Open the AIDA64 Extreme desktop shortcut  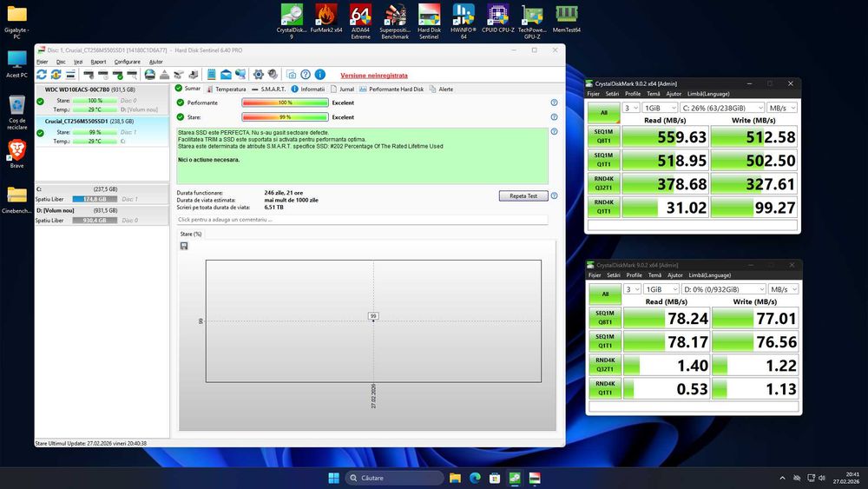(x=360, y=21)
